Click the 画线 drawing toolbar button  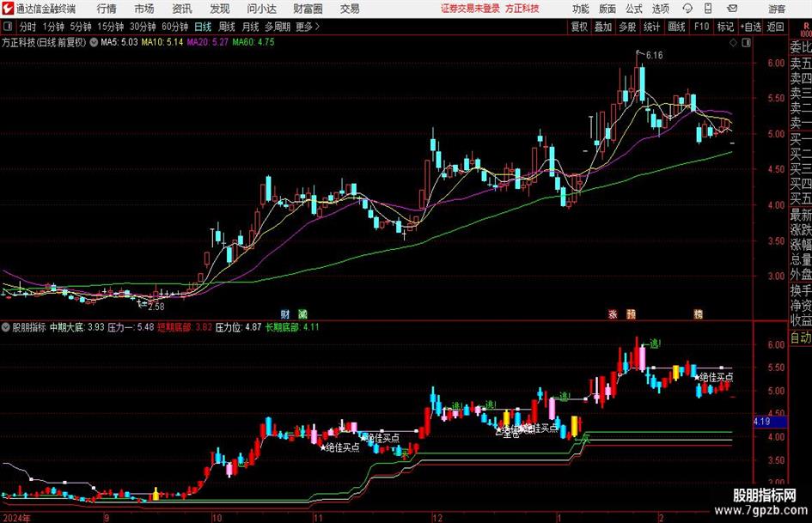point(677,27)
